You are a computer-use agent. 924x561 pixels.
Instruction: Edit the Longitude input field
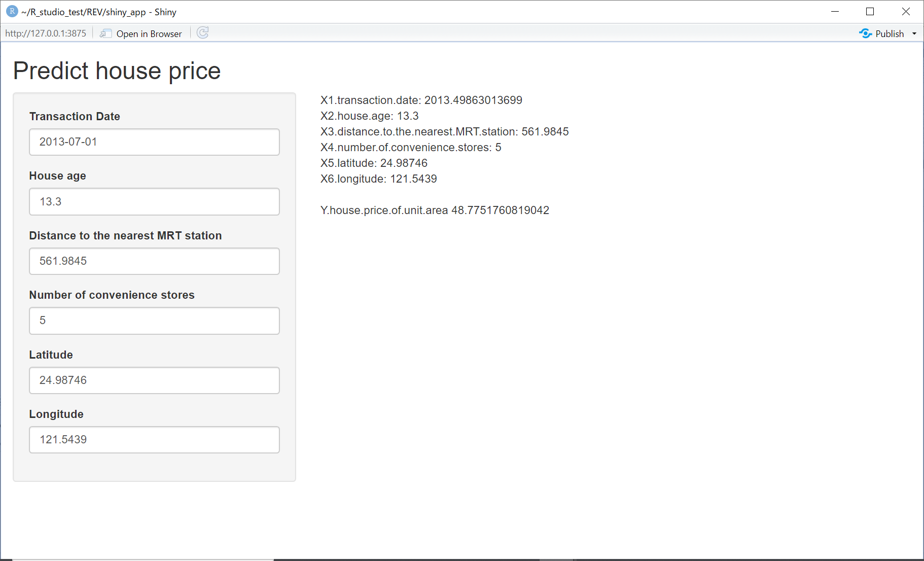[x=154, y=440]
